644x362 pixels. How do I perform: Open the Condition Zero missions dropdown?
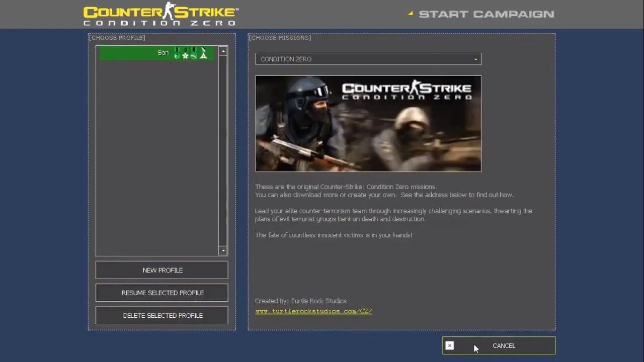click(368, 59)
